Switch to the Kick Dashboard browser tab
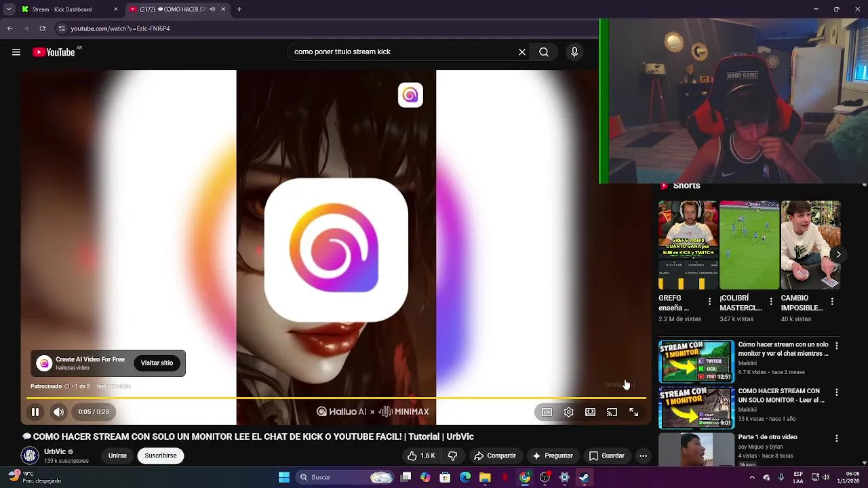Screen dimensions: 868x488 pyautogui.click(x=68, y=9)
